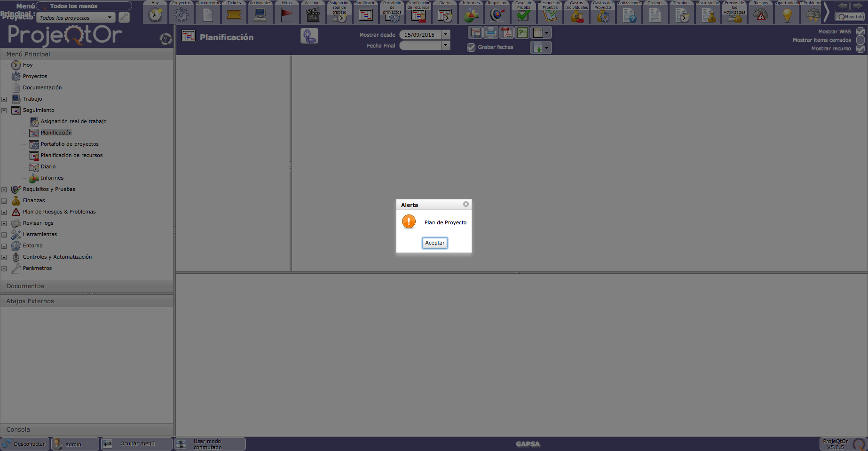
Task: Export planning to MS Project format
Action: [522, 32]
